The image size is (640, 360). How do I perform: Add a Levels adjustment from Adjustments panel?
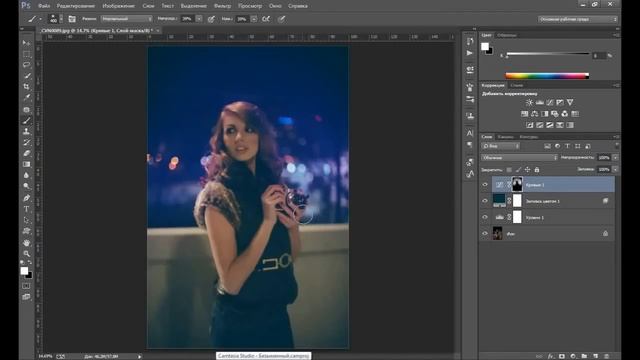pos(540,102)
